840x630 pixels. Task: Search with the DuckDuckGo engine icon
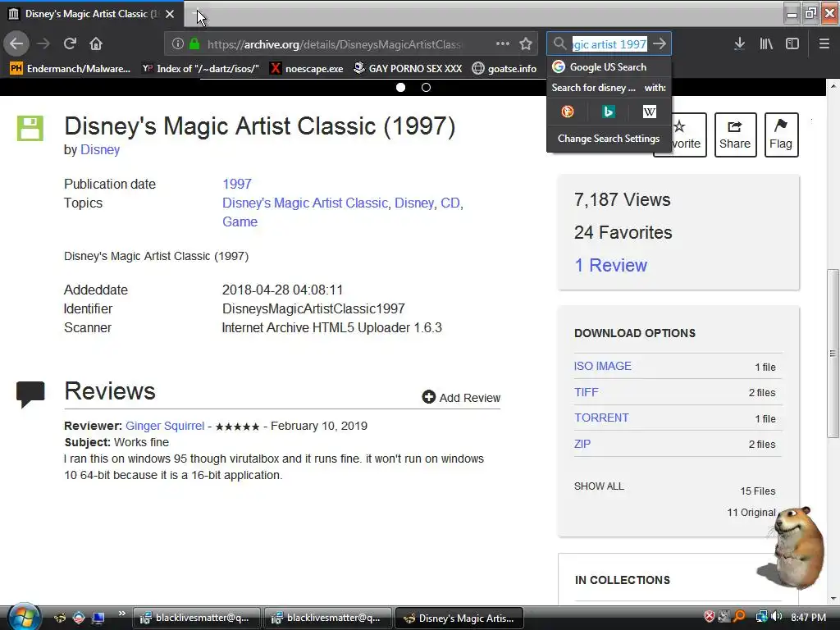(x=568, y=112)
